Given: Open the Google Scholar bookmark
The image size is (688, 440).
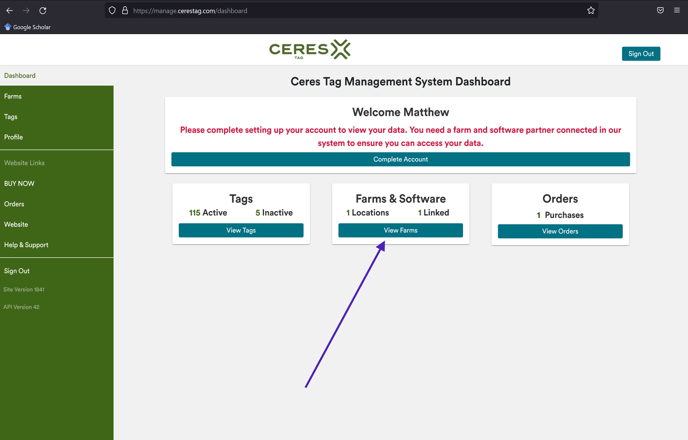Looking at the screenshot, I should (x=27, y=27).
